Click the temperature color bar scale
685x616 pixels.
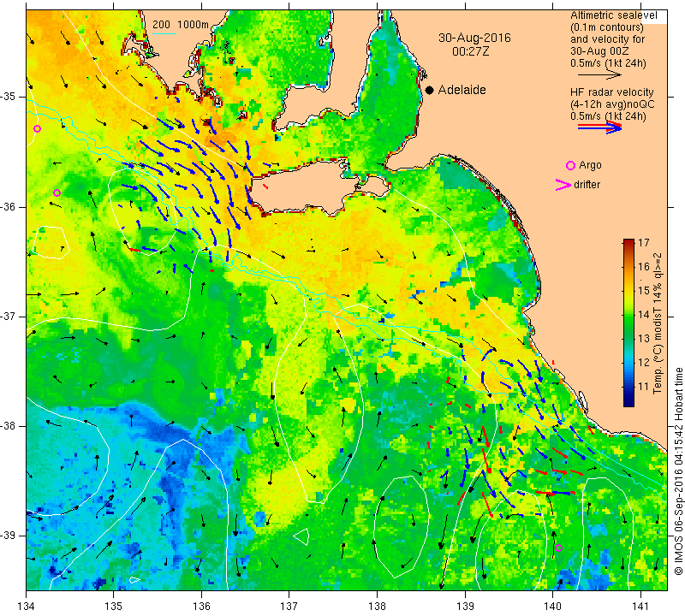[x=628, y=323]
